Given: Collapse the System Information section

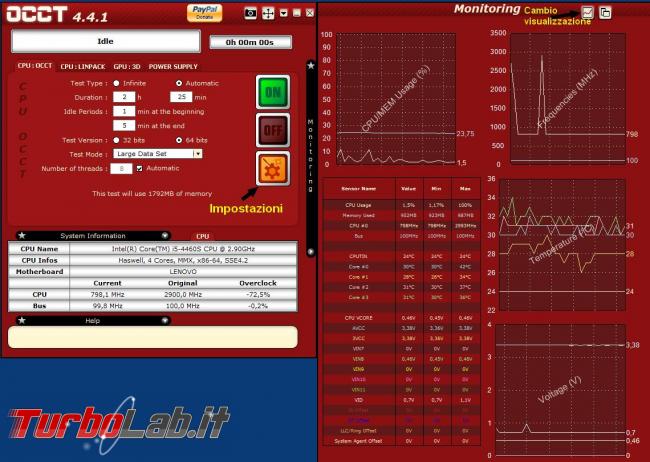Looking at the screenshot, I should 165,236.
